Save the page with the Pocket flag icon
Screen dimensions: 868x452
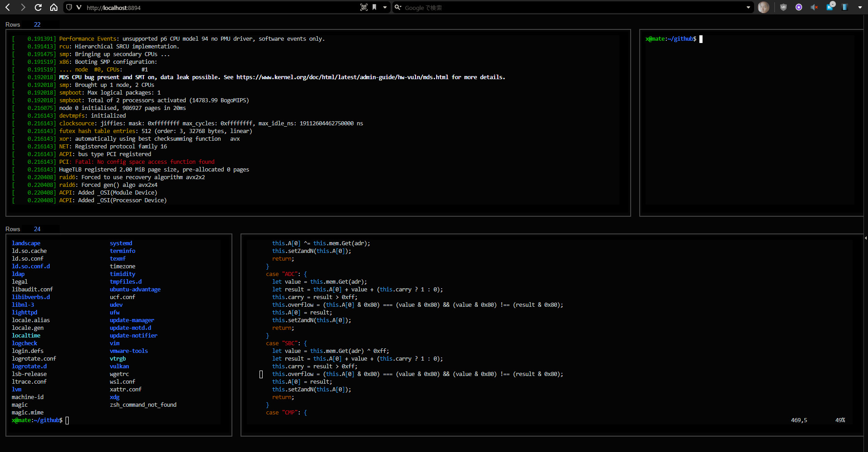pyautogui.click(x=373, y=7)
